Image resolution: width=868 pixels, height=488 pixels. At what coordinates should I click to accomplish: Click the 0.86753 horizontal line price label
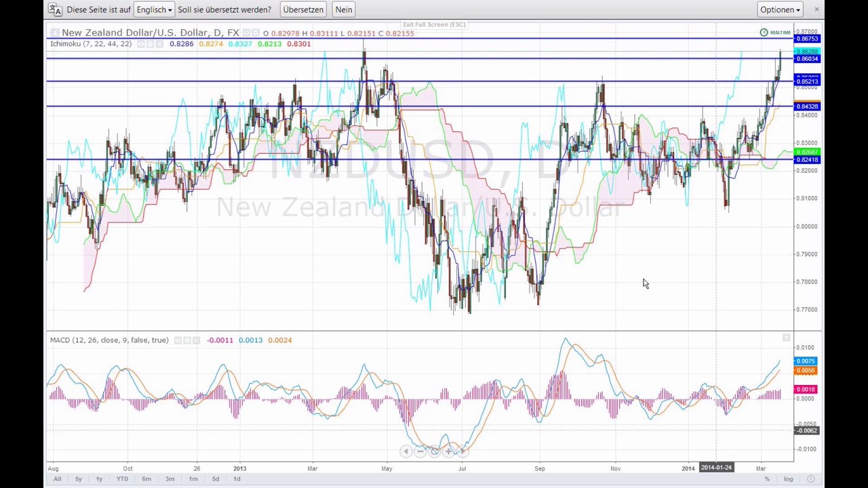pos(807,39)
